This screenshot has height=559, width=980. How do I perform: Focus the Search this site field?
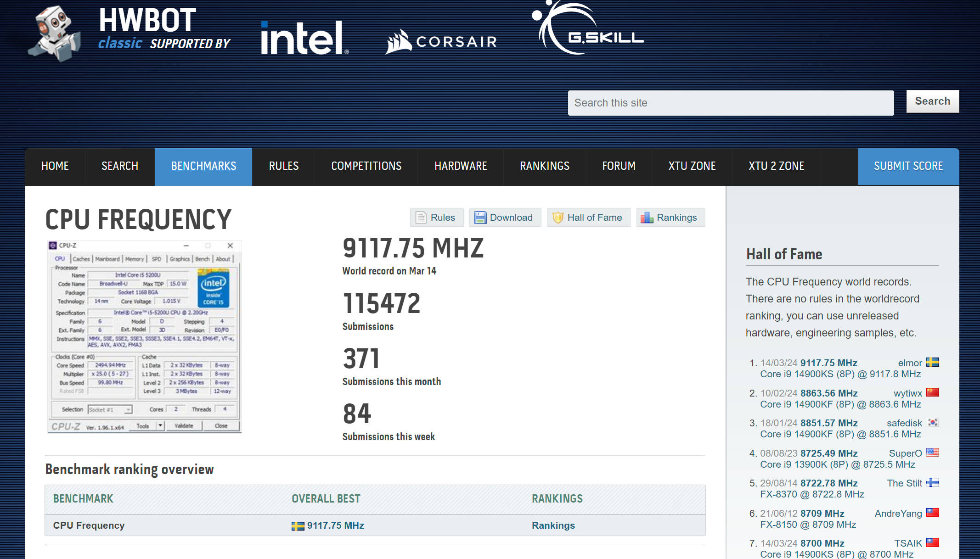731,103
